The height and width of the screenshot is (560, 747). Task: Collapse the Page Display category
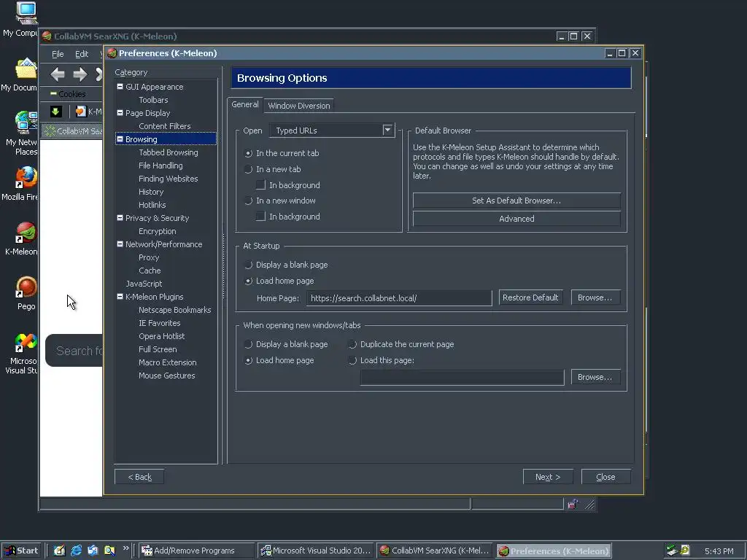click(120, 113)
